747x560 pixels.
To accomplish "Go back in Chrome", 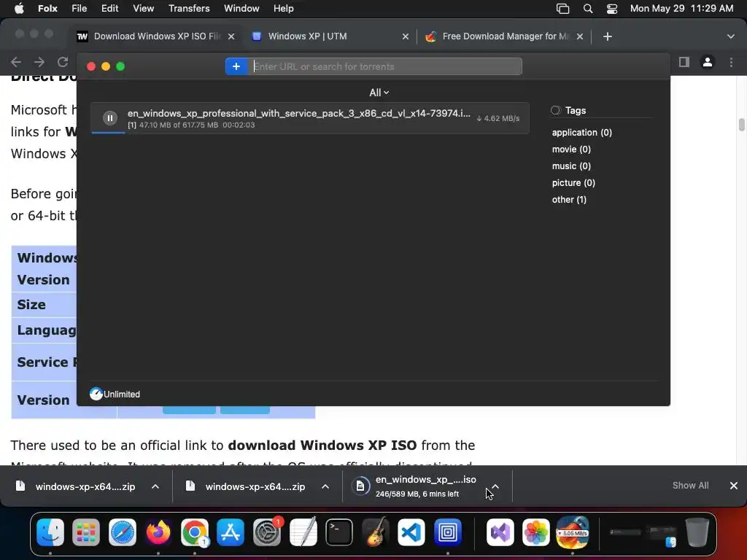I will point(16,62).
